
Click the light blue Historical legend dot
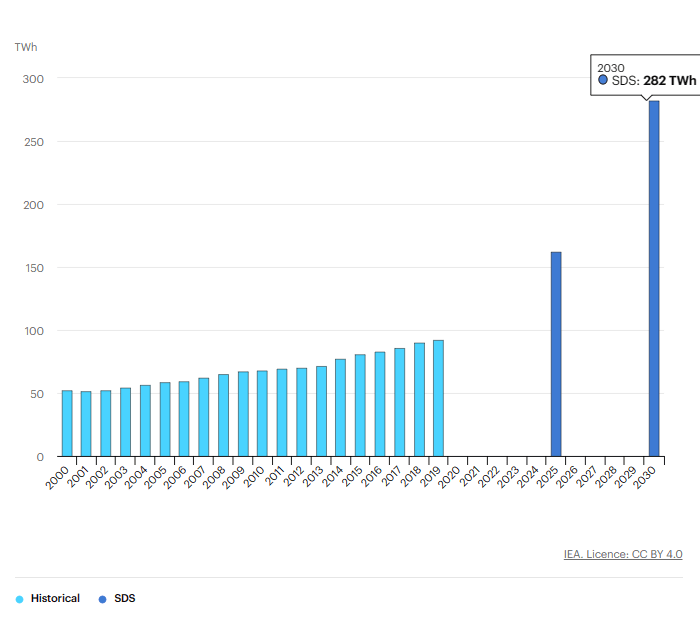point(19,599)
